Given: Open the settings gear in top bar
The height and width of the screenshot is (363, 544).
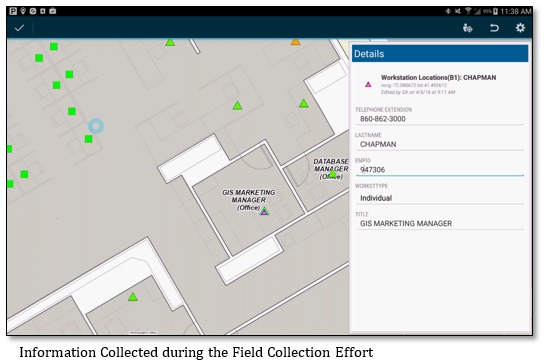Looking at the screenshot, I should (x=520, y=28).
